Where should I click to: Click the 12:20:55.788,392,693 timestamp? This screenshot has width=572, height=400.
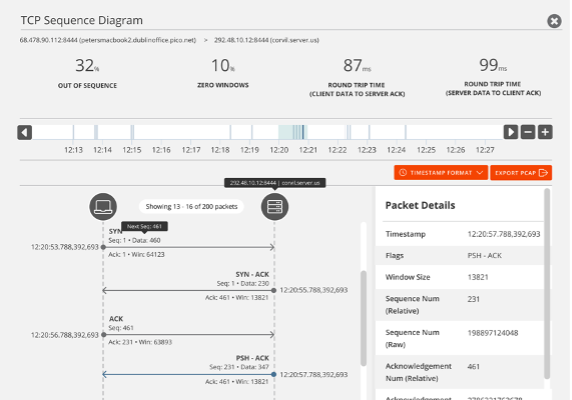coord(313,290)
